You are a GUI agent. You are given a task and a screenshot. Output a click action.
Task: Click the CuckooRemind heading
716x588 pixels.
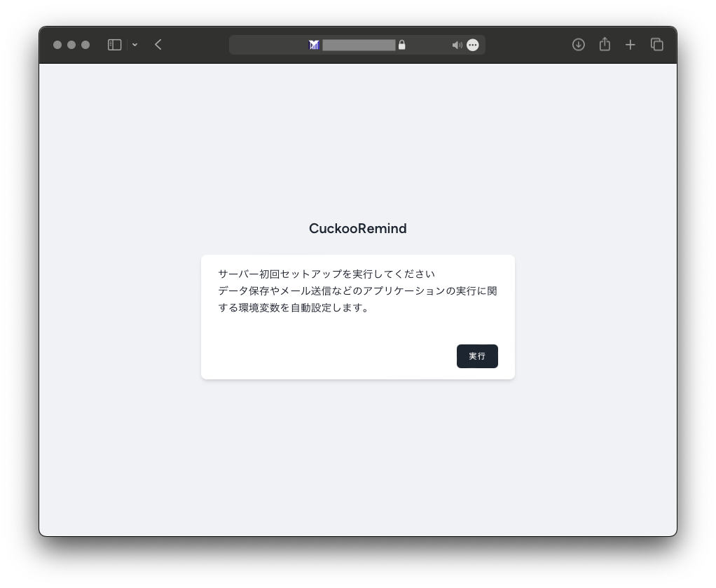357,229
